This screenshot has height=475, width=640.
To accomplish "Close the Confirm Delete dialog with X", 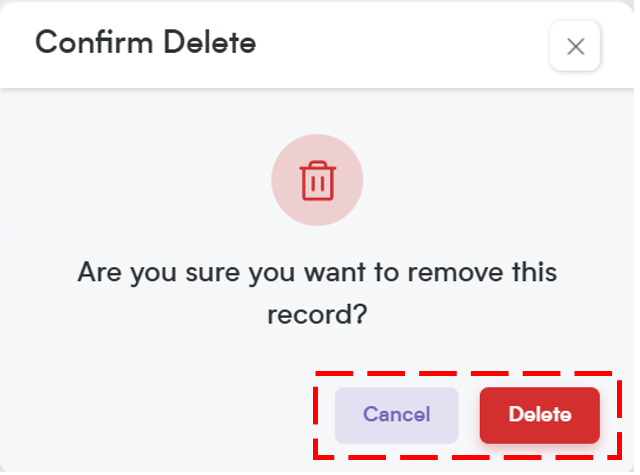I will 575,46.
